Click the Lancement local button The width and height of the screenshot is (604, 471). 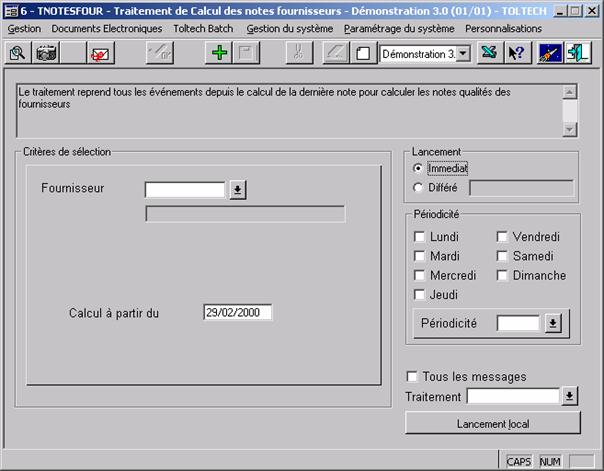tap(492, 423)
